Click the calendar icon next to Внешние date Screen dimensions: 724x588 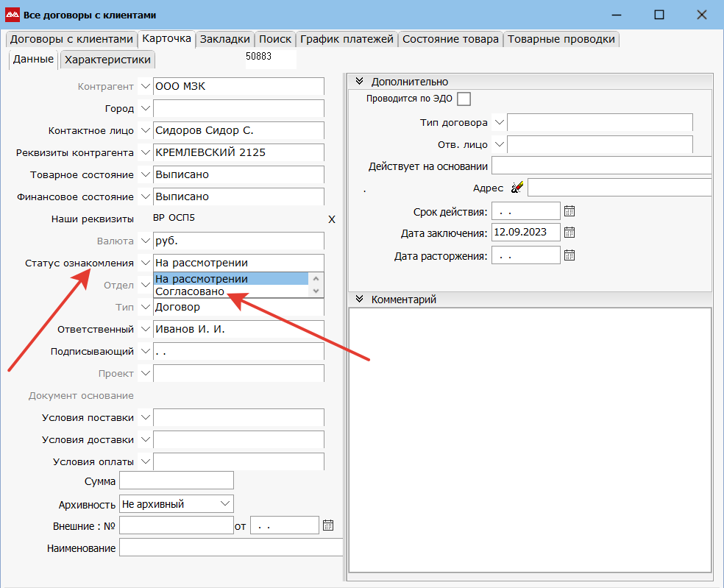pos(328,525)
